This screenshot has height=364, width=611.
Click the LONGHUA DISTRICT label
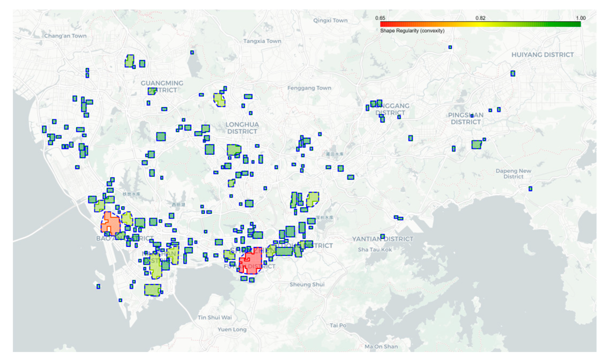tap(242, 128)
